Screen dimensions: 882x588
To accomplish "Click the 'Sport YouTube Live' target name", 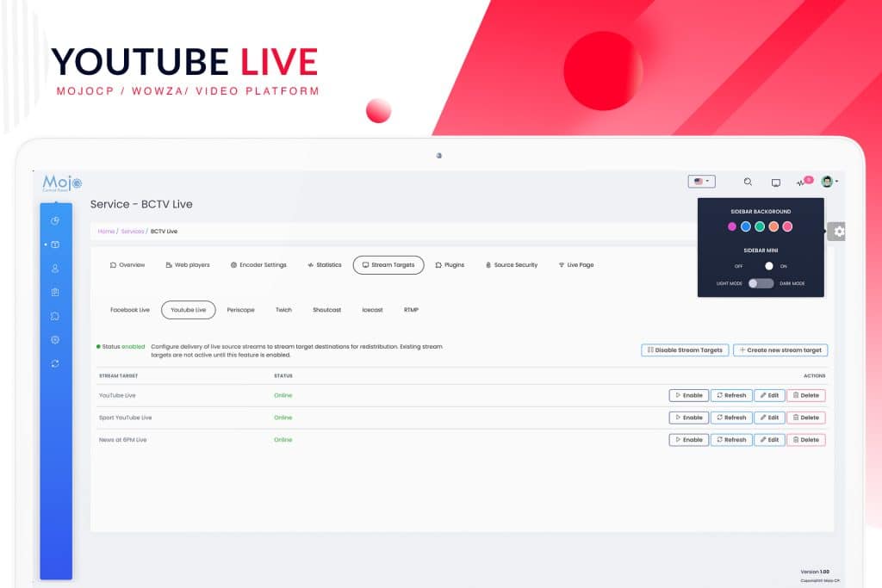I will tap(126, 418).
